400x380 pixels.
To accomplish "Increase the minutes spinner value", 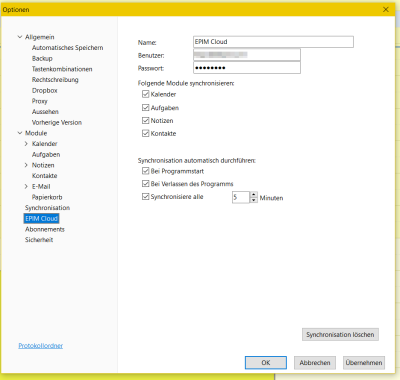I will (x=254, y=194).
